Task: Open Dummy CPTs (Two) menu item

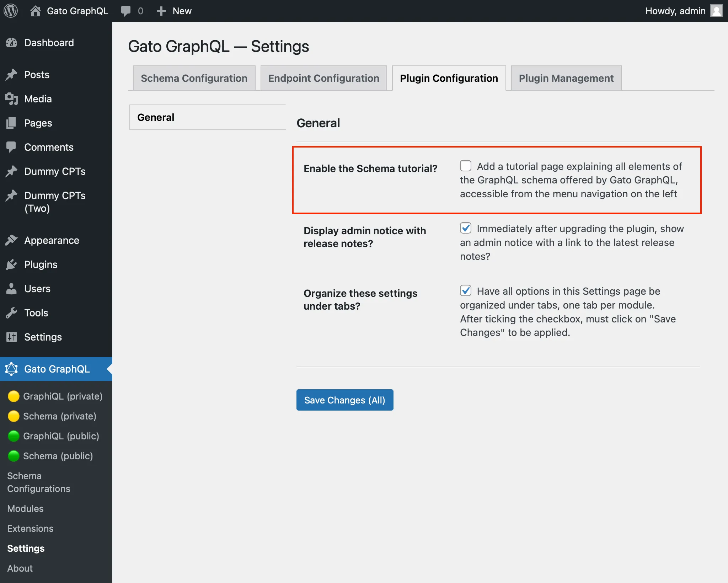Action: (x=56, y=202)
